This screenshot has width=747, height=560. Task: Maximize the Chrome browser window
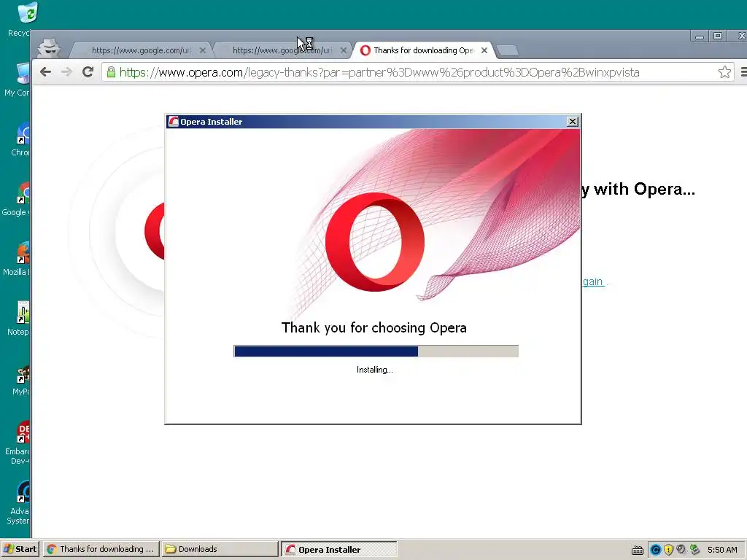coord(718,36)
